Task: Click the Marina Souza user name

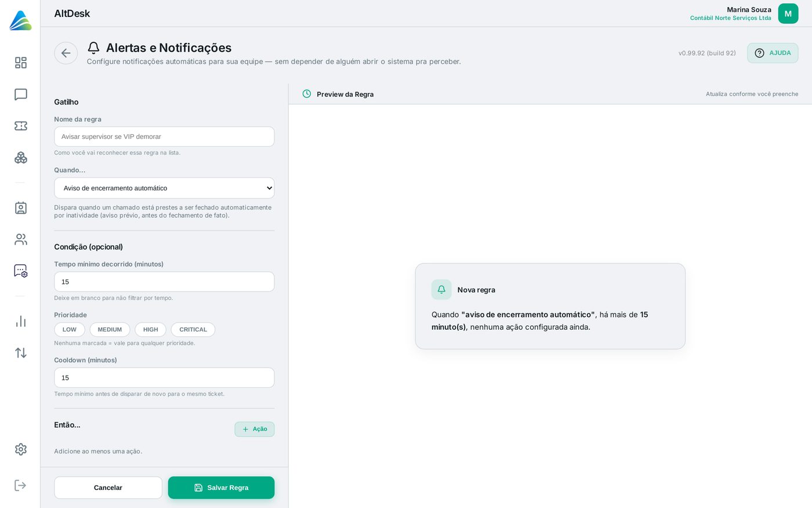Action: click(749, 10)
